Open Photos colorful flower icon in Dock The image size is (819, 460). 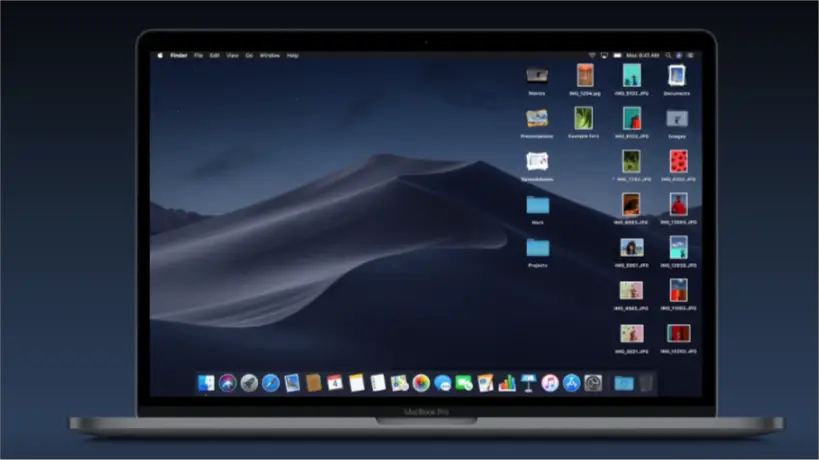coord(421,383)
